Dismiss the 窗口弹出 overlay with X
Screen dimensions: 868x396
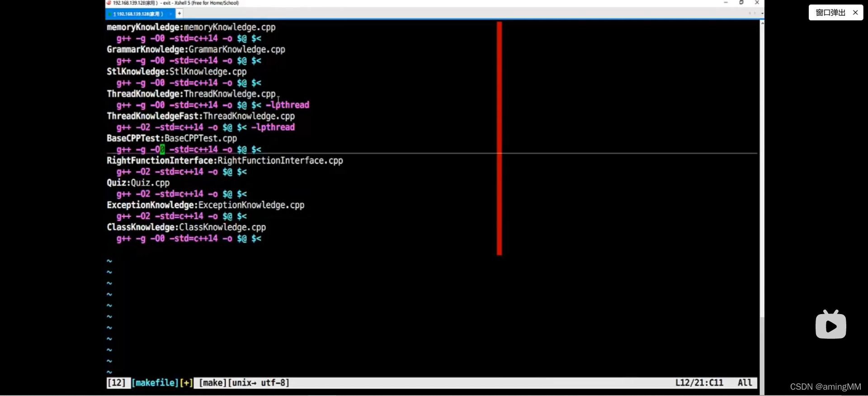[x=855, y=13]
